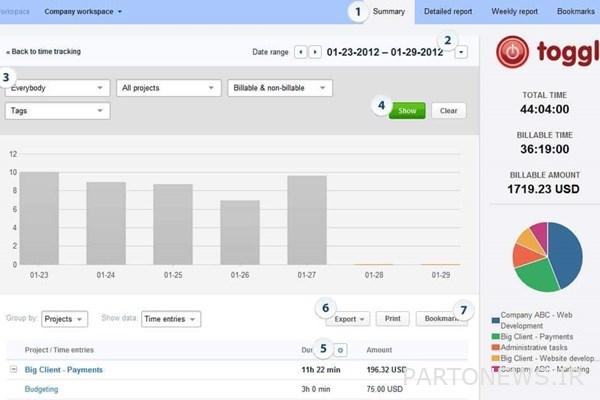Click the next date range arrow
The height and width of the screenshot is (400, 600).
pyautogui.click(x=315, y=52)
